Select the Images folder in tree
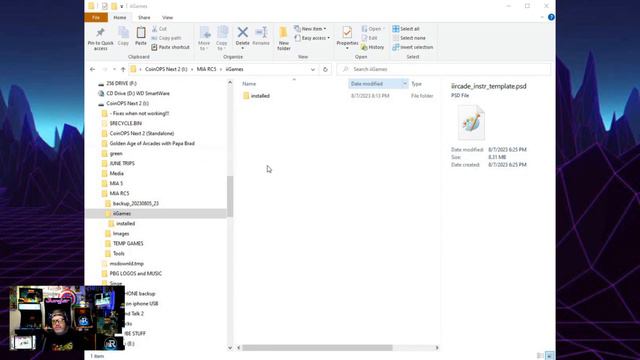640x360 pixels. point(121,233)
